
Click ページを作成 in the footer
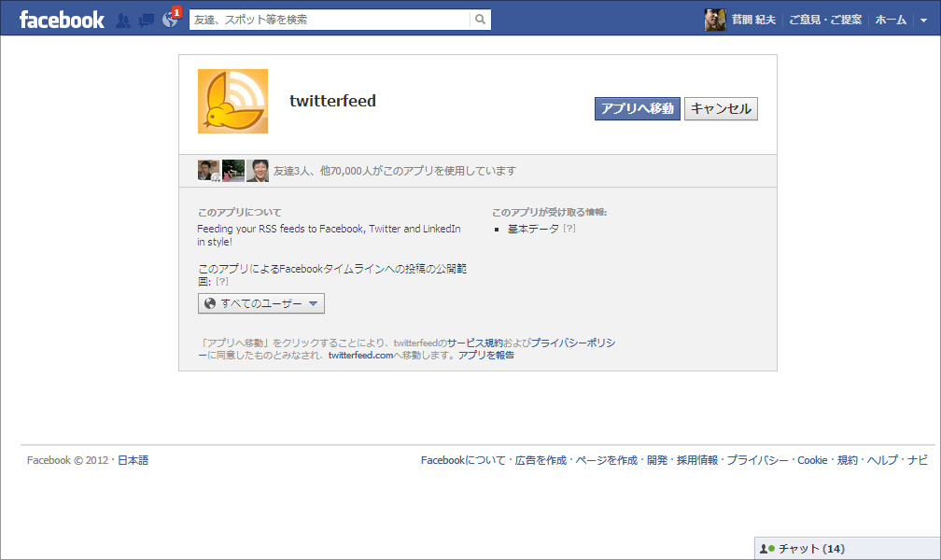[606, 460]
